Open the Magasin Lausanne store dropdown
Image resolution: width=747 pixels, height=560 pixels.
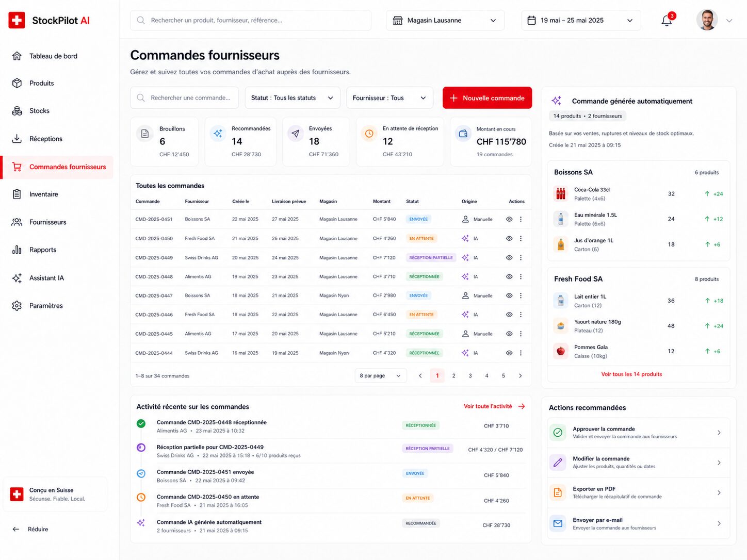[x=445, y=20]
